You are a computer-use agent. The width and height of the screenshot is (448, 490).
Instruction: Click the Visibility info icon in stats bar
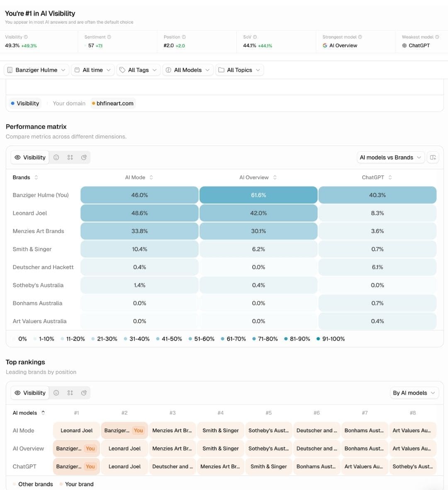pyautogui.click(x=26, y=37)
